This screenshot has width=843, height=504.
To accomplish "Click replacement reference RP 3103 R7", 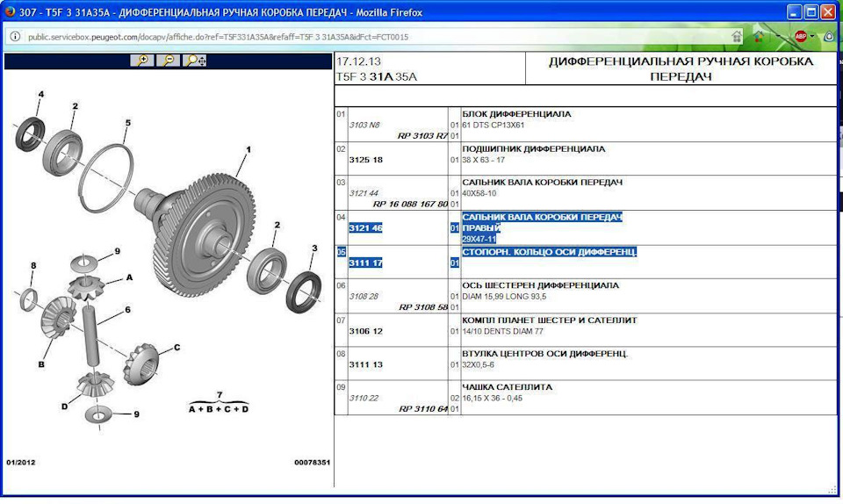I will coord(422,135).
